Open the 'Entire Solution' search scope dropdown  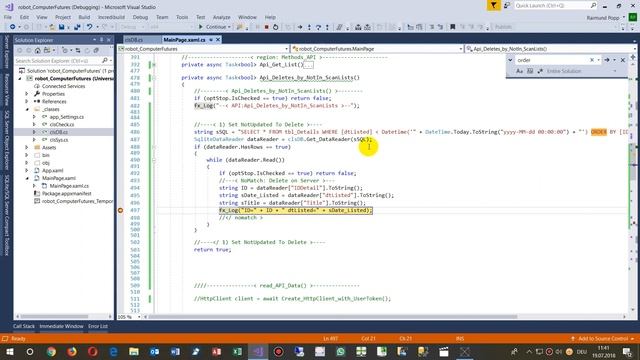tap(615, 71)
